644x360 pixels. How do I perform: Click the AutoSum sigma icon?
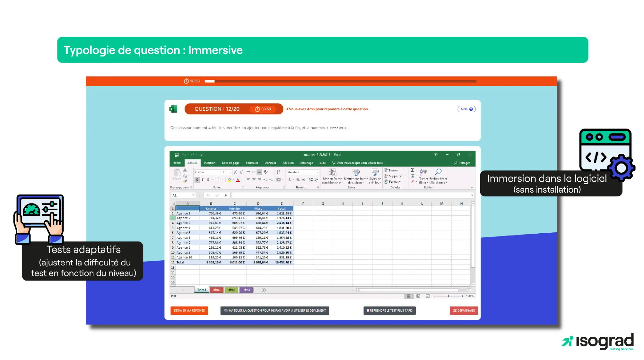412,170
